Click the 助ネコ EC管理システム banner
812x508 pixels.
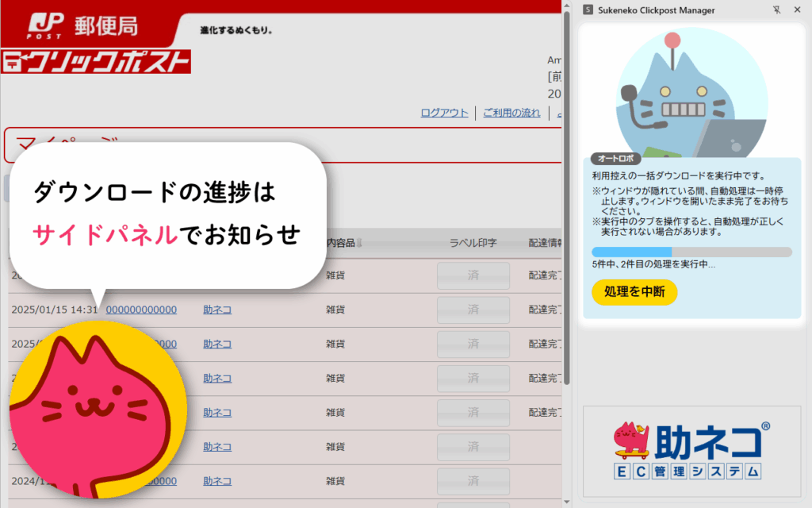(x=691, y=451)
